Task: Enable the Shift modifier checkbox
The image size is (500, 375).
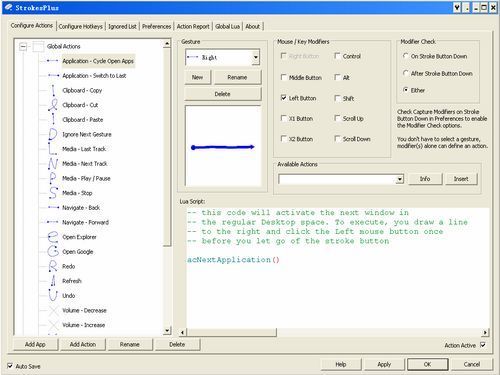Action: [x=337, y=98]
